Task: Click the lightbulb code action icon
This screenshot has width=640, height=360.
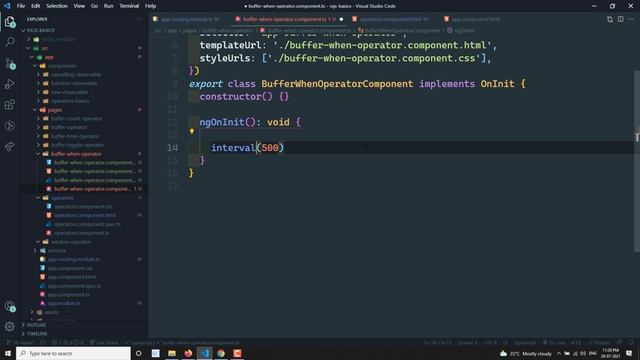Action: 192,131
